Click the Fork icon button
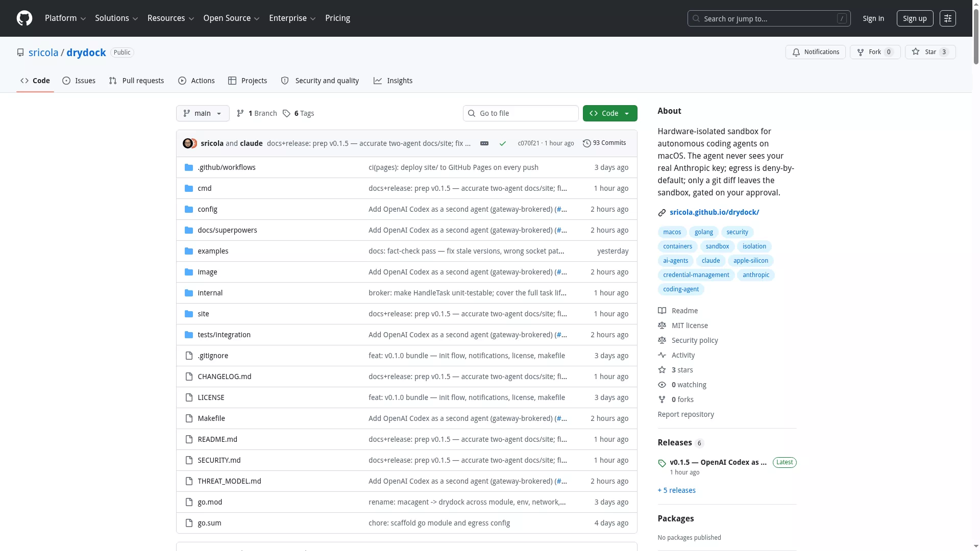Image resolution: width=980 pixels, height=551 pixels. [x=861, y=52]
